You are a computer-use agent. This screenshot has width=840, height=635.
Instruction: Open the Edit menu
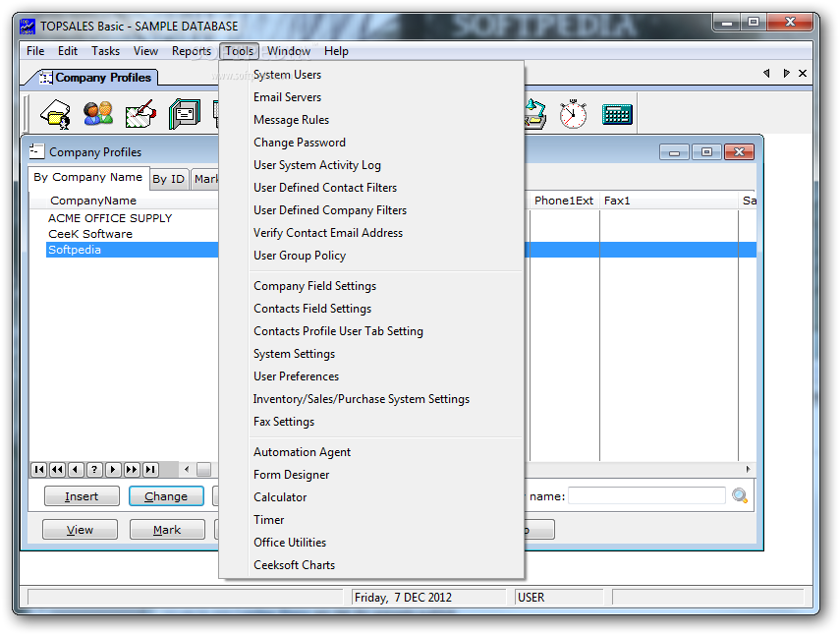pos(68,51)
